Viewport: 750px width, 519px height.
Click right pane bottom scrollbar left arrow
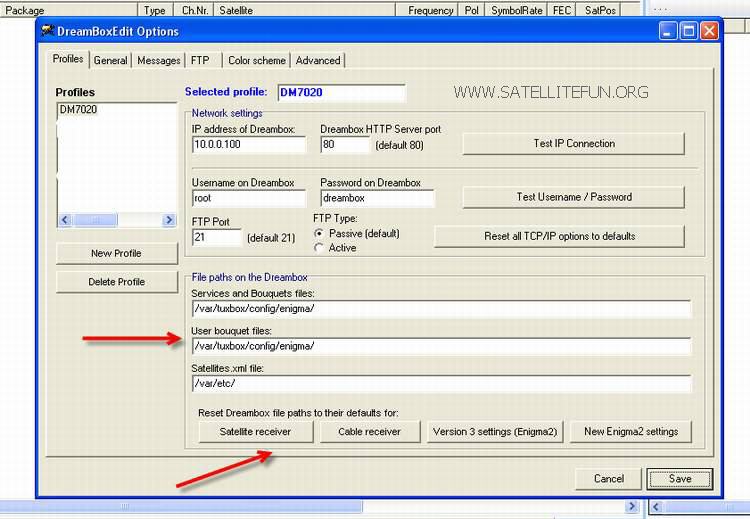coord(656,506)
